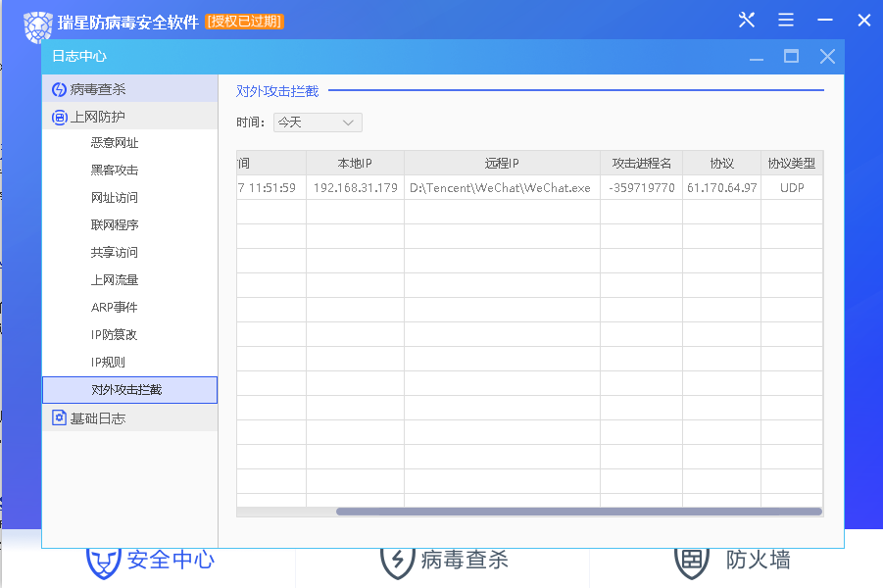This screenshot has height=588, width=883.
Task: Open the 时间 dropdown showing 今天
Action: click(318, 122)
